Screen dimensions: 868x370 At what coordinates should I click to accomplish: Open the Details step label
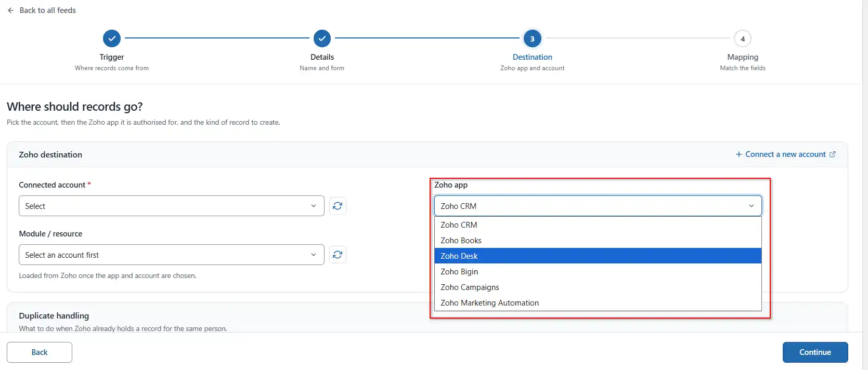pos(322,57)
